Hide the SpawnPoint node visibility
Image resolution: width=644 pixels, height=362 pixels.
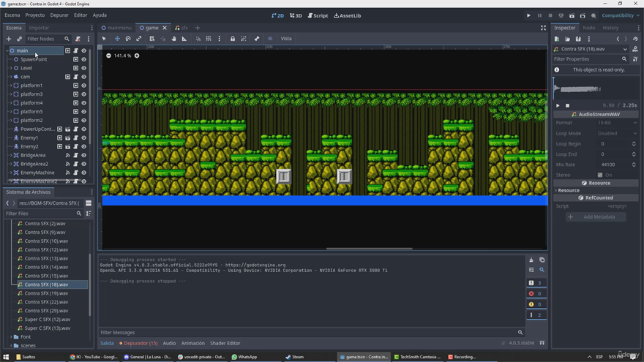coord(83,59)
